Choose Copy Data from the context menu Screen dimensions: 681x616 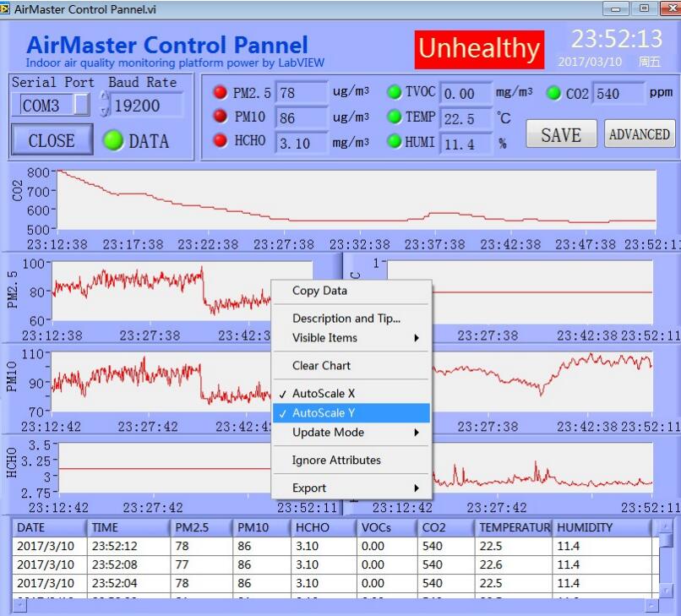tap(351, 291)
